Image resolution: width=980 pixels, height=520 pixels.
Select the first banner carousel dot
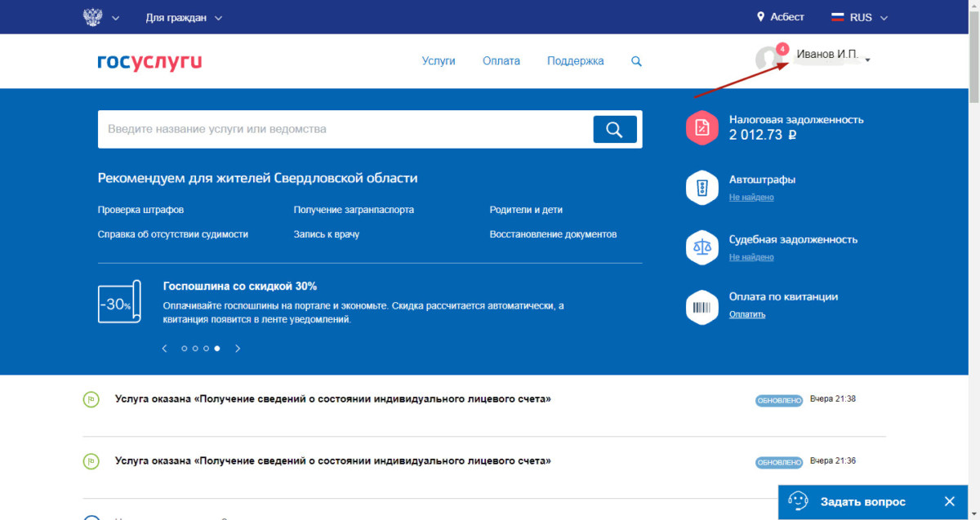[x=185, y=349]
